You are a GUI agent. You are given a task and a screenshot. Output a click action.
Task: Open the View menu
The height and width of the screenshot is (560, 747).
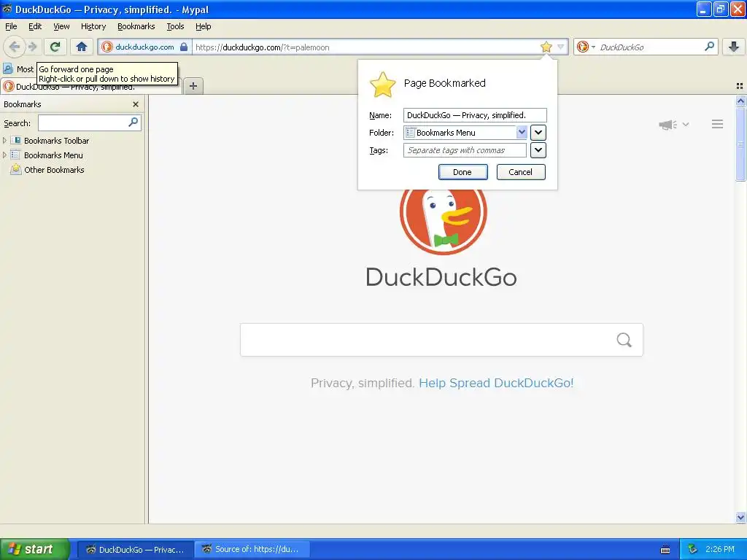pyautogui.click(x=61, y=27)
